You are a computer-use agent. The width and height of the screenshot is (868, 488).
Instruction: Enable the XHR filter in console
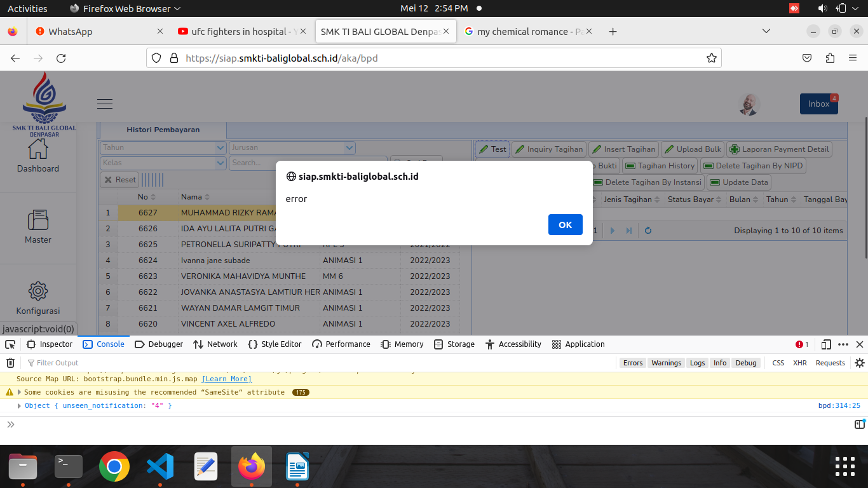[799, 363]
